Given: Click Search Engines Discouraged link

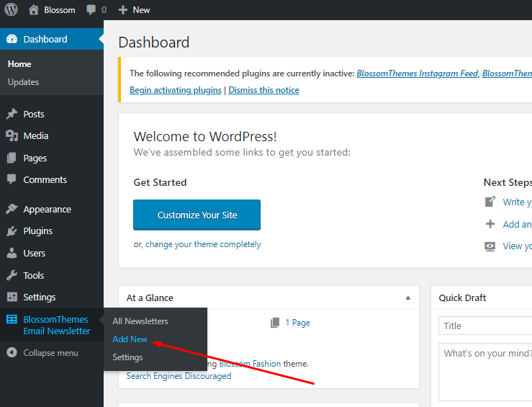Looking at the screenshot, I should click(179, 376).
